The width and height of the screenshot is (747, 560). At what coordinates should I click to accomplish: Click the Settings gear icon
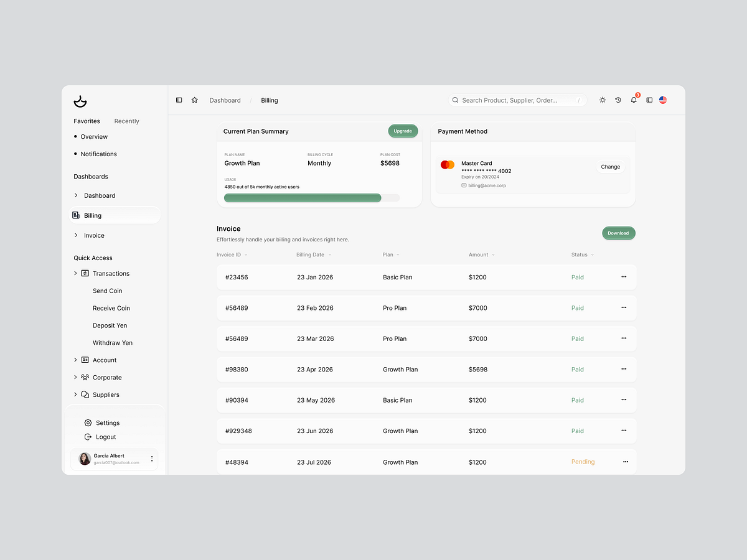pyautogui.click(x=87, y=422)
